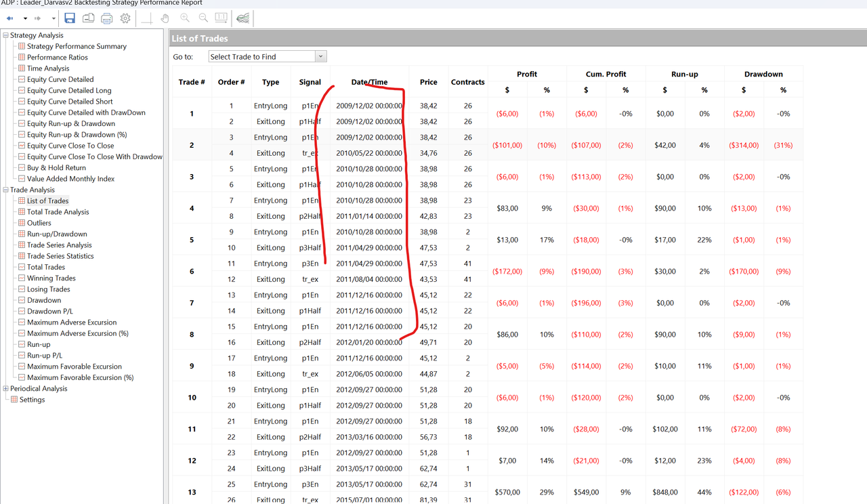This screenshot has height=504, width=867.
Task: Click price 49,71 in order 16
Action: [428, 342]
